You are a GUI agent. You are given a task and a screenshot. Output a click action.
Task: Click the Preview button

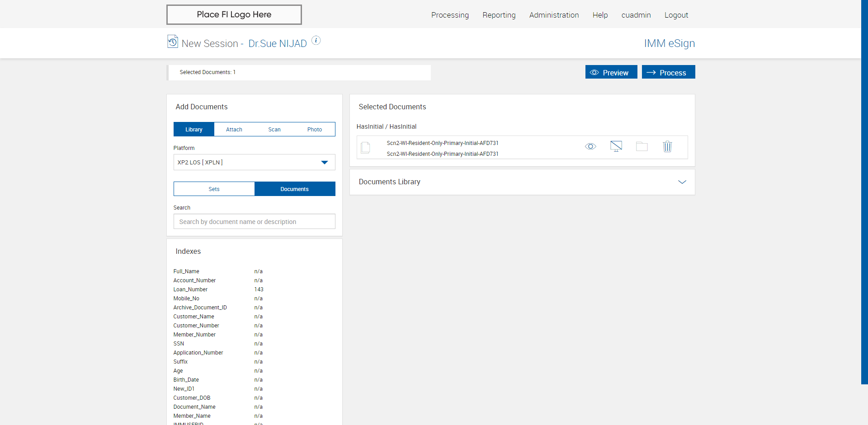pos(611,72)
